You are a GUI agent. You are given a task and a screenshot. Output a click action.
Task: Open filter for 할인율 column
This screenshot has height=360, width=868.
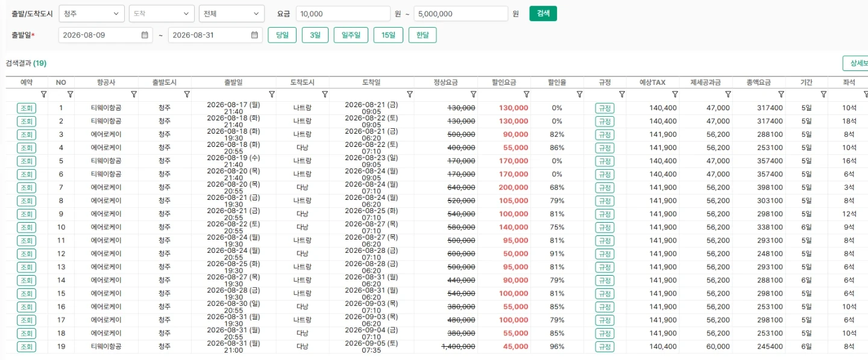[x=579, y=95]
